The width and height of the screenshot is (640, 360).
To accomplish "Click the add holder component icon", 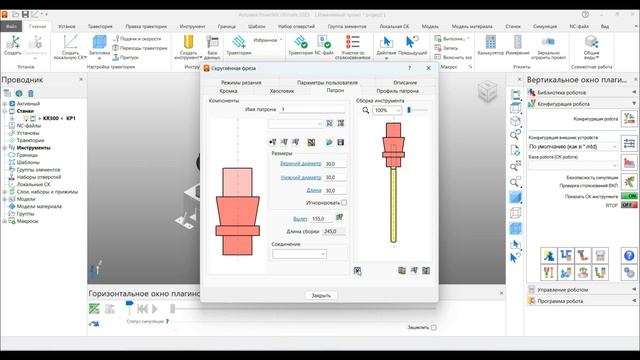I will coord(273,142).
